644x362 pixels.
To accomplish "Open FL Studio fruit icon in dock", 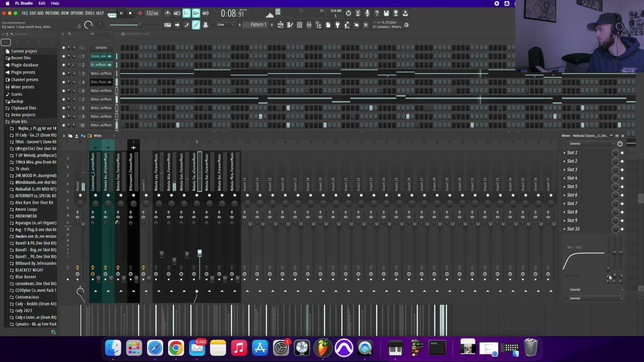I will (323, 347).
